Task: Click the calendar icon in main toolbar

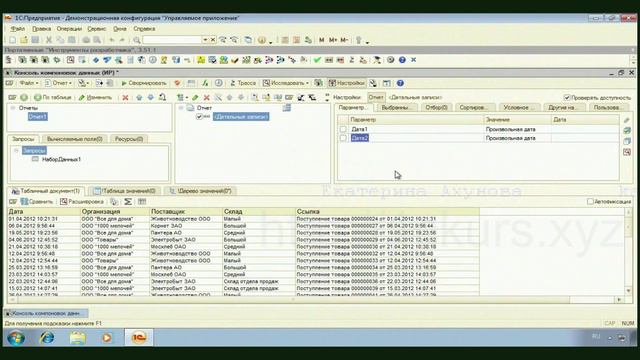Action: (297, 40)
